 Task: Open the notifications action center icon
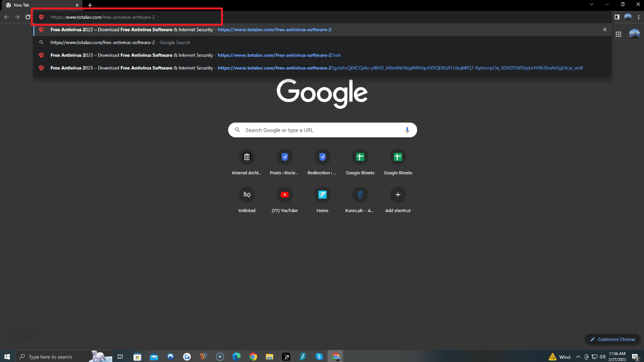(x=635, y=357)
